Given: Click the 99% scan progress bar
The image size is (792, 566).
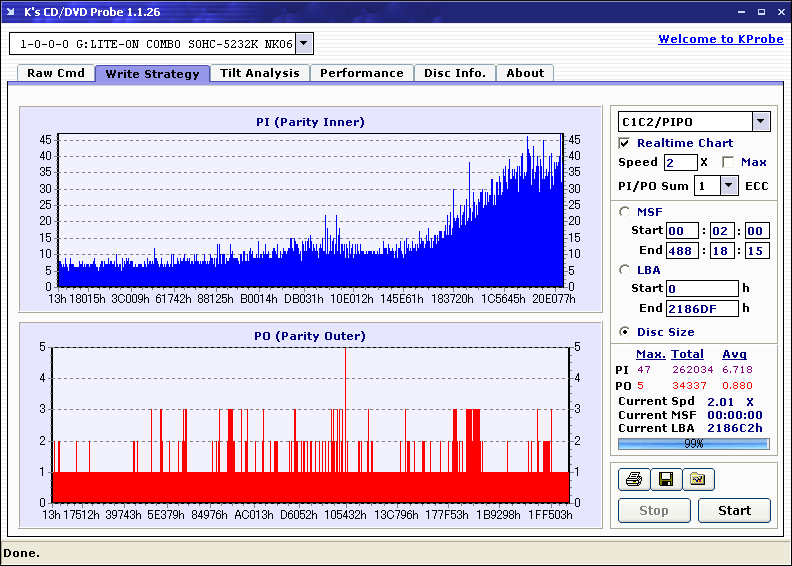Looking at the screenshot, I should 693,443.
